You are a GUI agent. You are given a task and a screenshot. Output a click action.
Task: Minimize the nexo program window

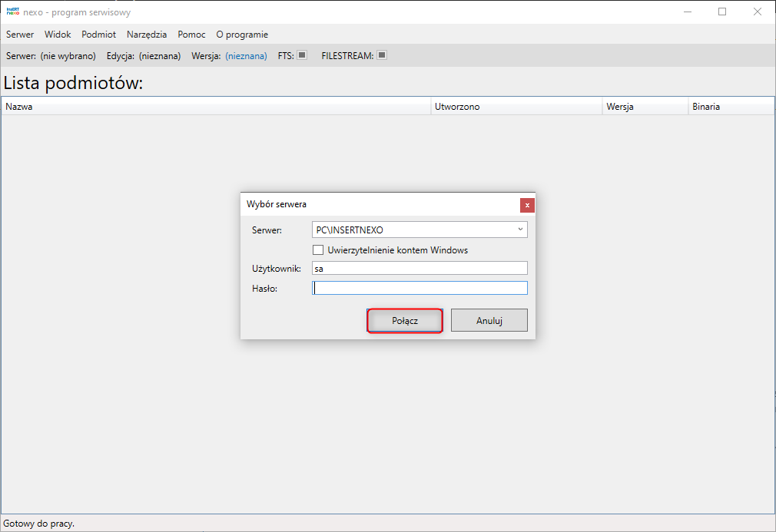688,12
